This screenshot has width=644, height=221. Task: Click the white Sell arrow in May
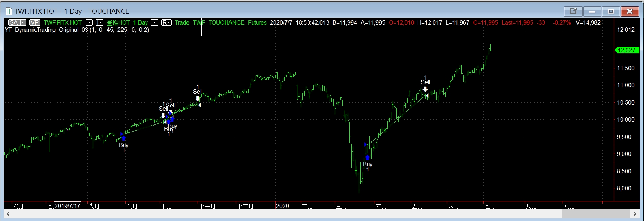coord(425,89)
